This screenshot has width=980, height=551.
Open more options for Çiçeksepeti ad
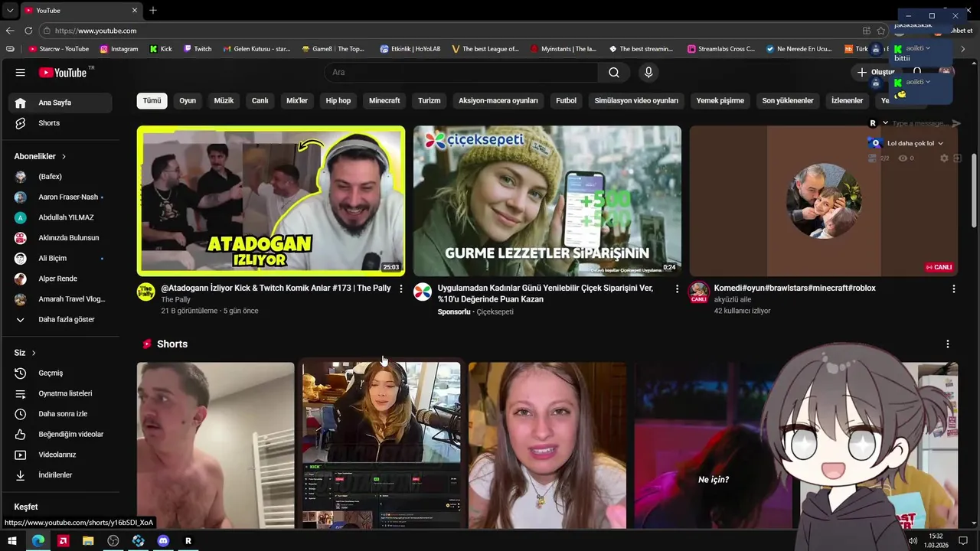pos(677,289)
